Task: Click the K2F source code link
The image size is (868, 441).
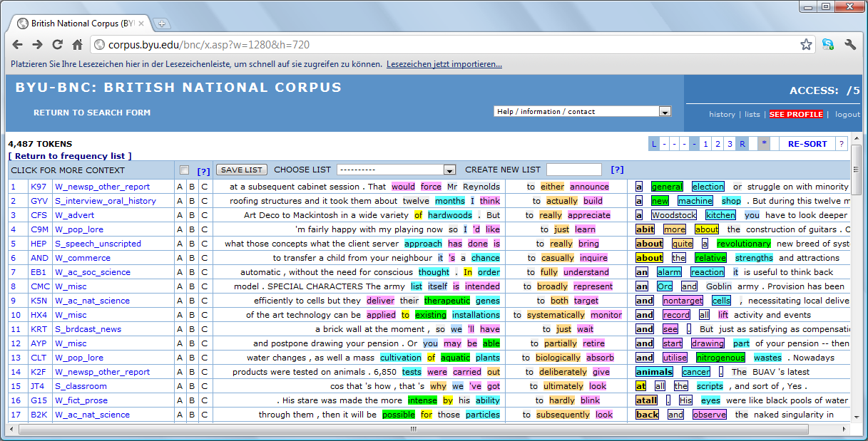Action: (39, 372)
